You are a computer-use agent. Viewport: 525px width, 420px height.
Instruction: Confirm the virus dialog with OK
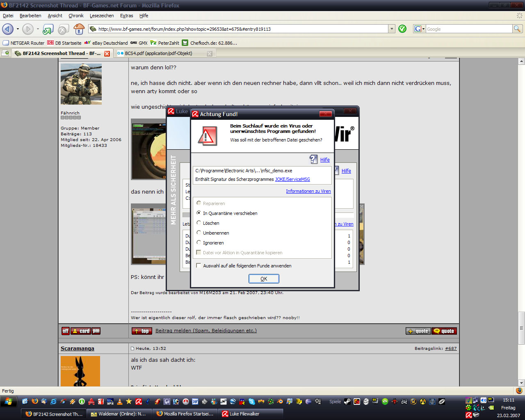[x=264, y=278]
